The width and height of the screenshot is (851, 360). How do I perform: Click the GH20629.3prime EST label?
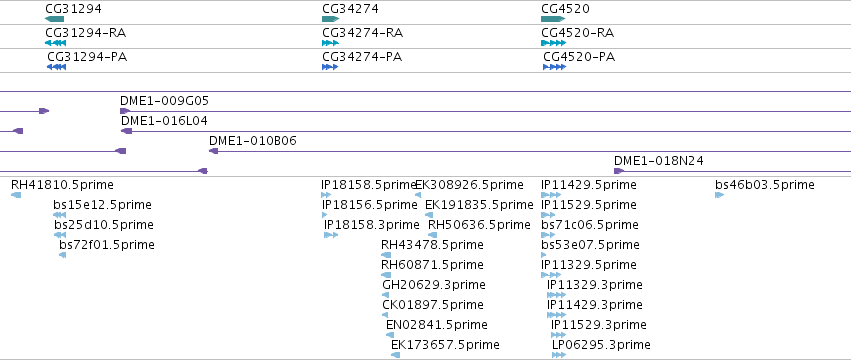click(434, 285)
